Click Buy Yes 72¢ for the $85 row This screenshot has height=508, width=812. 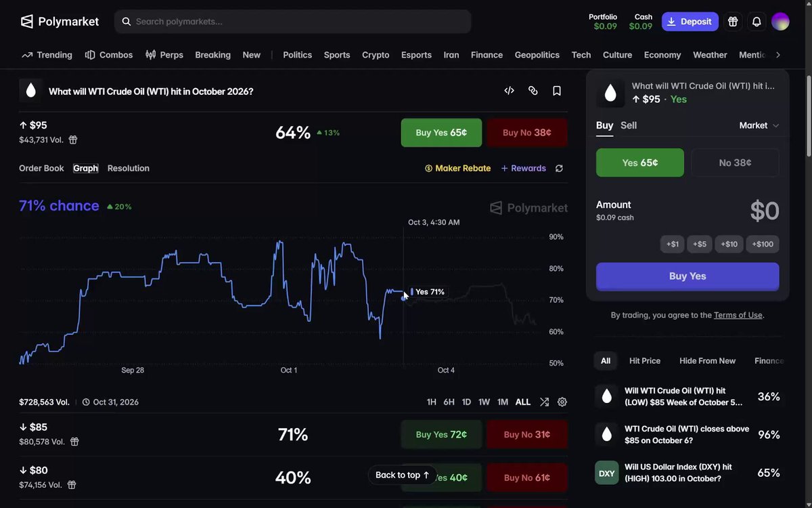[x=441, y=435]
